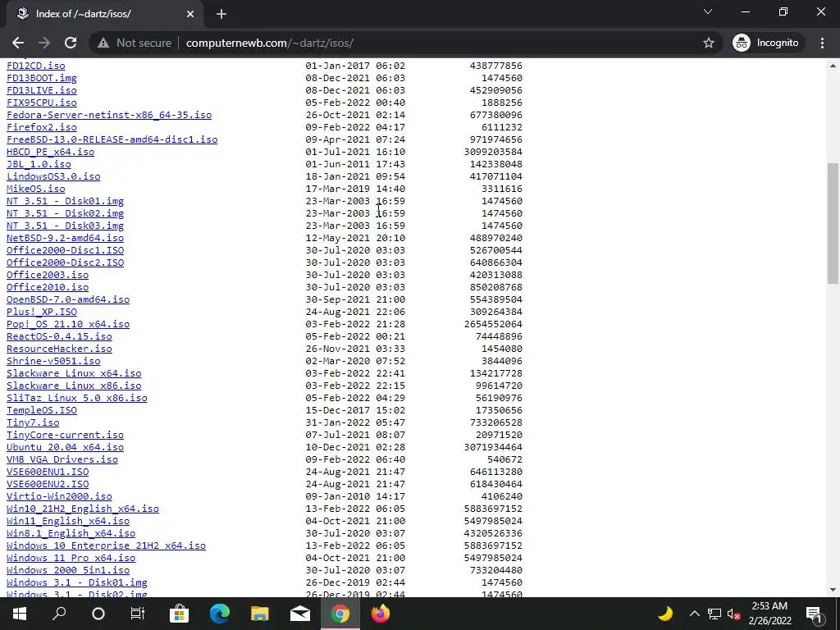The width and height of the screenshot is (840, 630).
Task: Click NT 3.51 - Disk02.img link
Action: 66,213
